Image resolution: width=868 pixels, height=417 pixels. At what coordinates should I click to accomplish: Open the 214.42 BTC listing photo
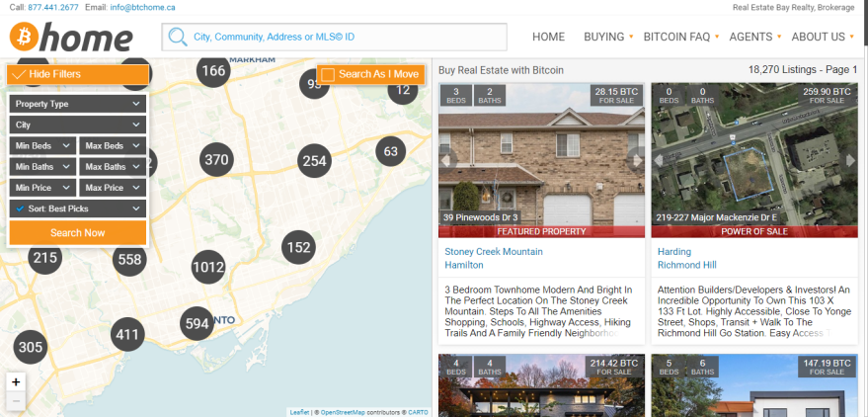(x=541, y=386)
